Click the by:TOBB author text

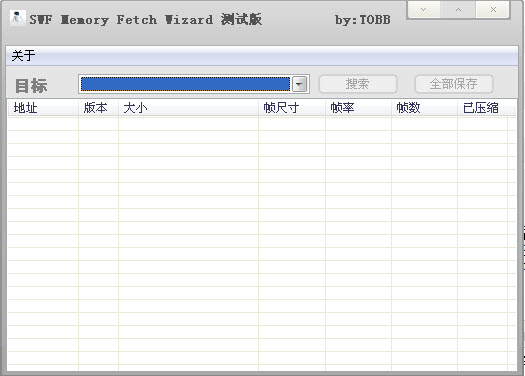point(363,20)
